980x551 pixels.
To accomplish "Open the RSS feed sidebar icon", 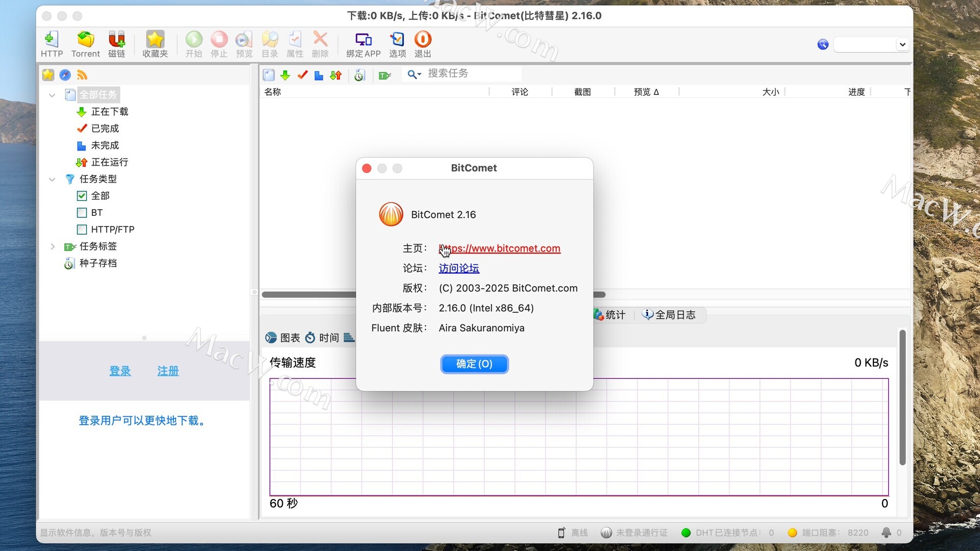I will pos(82,75).
